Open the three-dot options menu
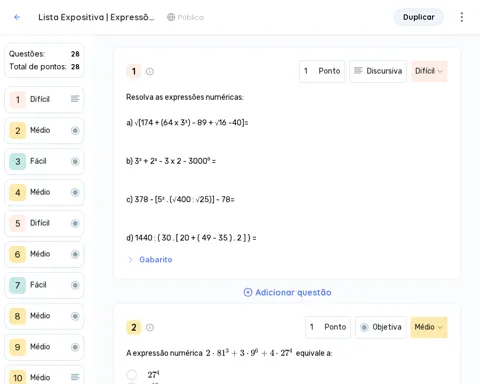This screenshot has height=384, width=480. [462, 17]
